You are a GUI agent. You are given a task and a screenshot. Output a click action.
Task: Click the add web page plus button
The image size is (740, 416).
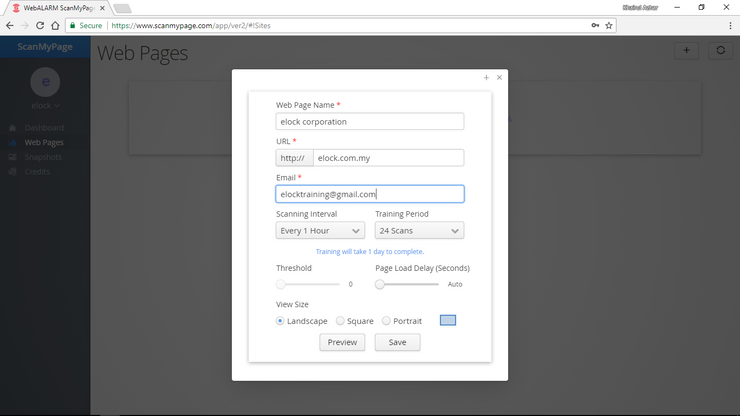click(687, 51)
